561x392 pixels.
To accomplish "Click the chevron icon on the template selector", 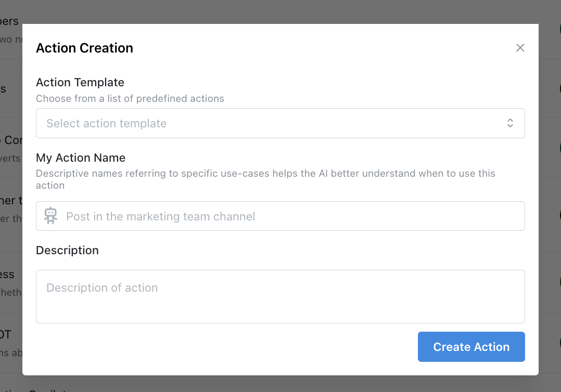I will point(510,123).
